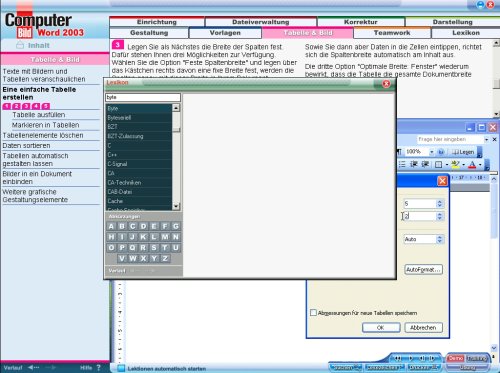Click the 'Frage hier eingeben' help box
Screen dimensions: 500x373
[x=450, y=139]
